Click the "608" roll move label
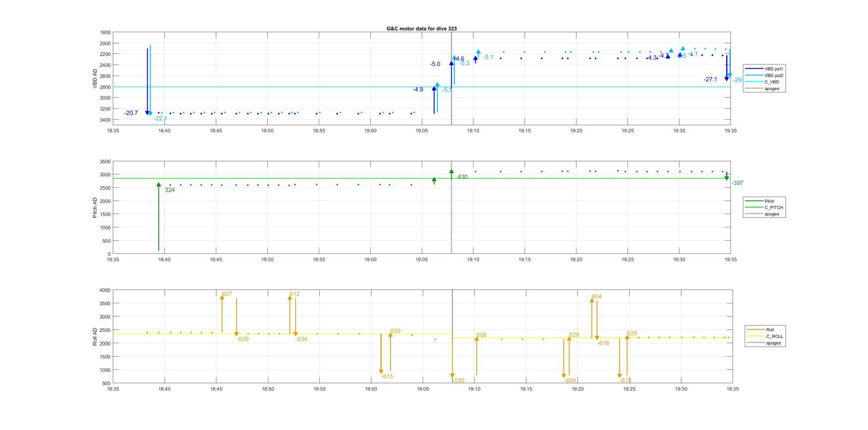This screenshot has height=430, width=868. 482,335
